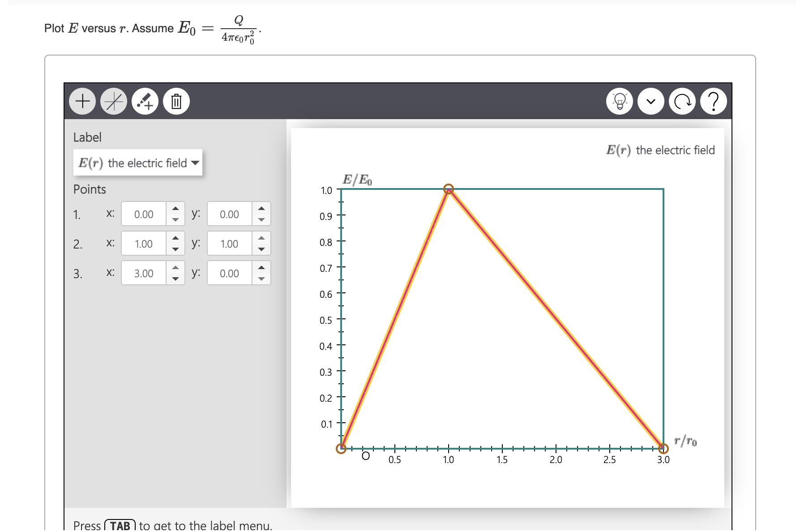The height and width of the screenshot is (532, 796).
Task: Click the Label heading text
Action: (87, 137)
